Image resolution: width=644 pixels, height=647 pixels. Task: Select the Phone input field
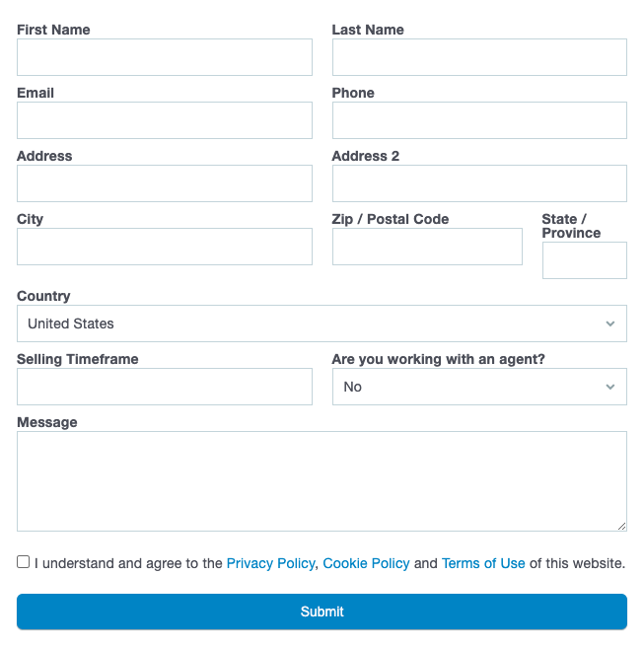pos(479,120)
